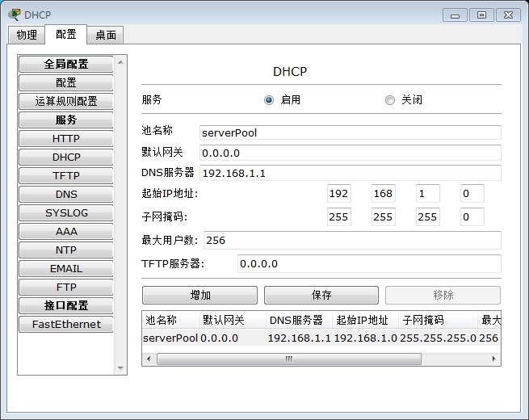
Task: Click the 池名称 column header
Action: (170, 320)
